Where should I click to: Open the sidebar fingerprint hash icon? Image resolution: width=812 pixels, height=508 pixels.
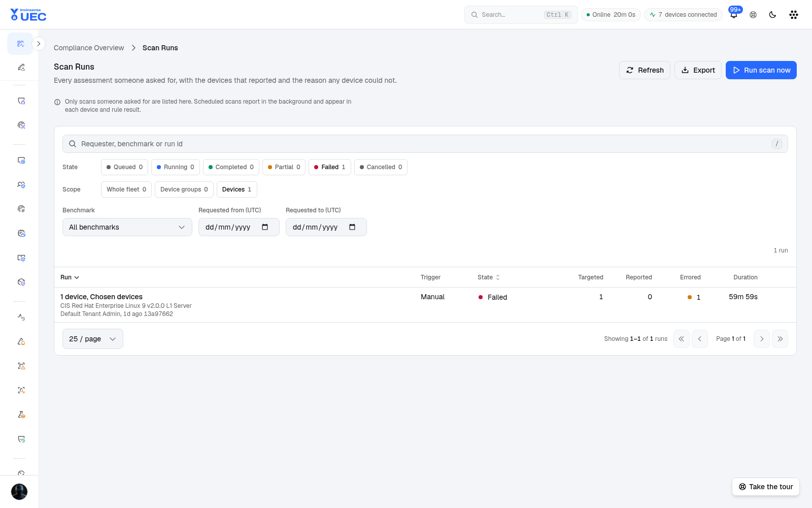[21, 209]
